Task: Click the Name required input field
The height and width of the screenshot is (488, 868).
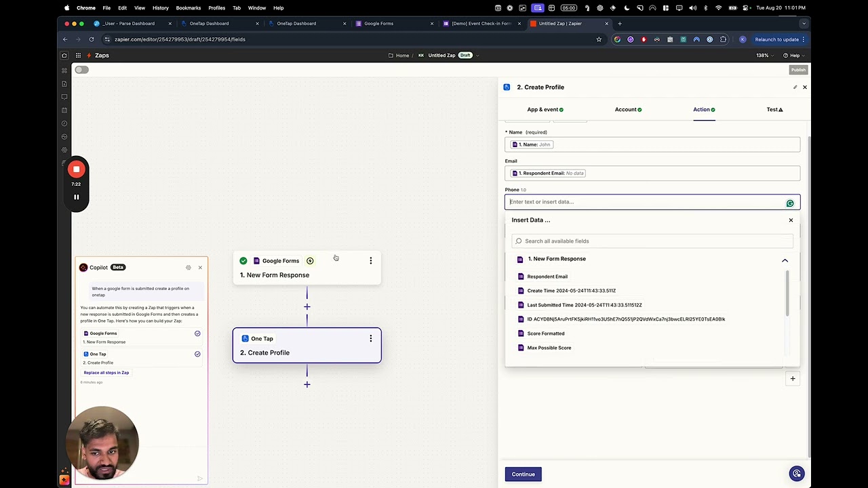Action: point(652,144)
